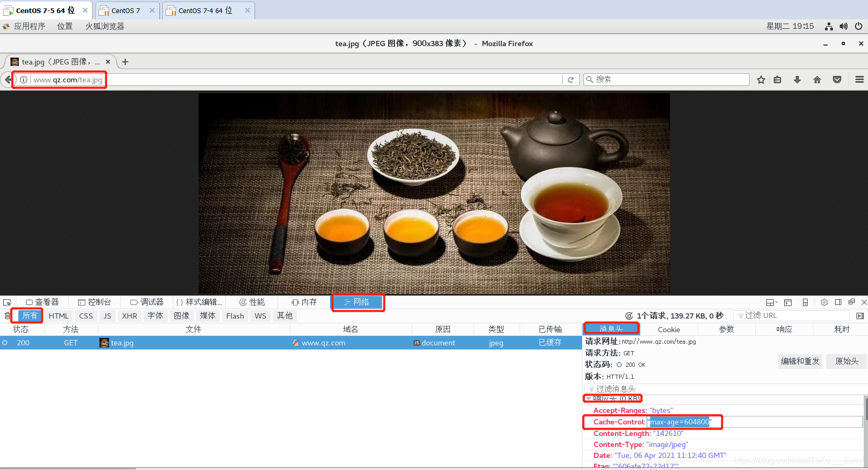Toggle responsive design mode icon

[805, 302]
